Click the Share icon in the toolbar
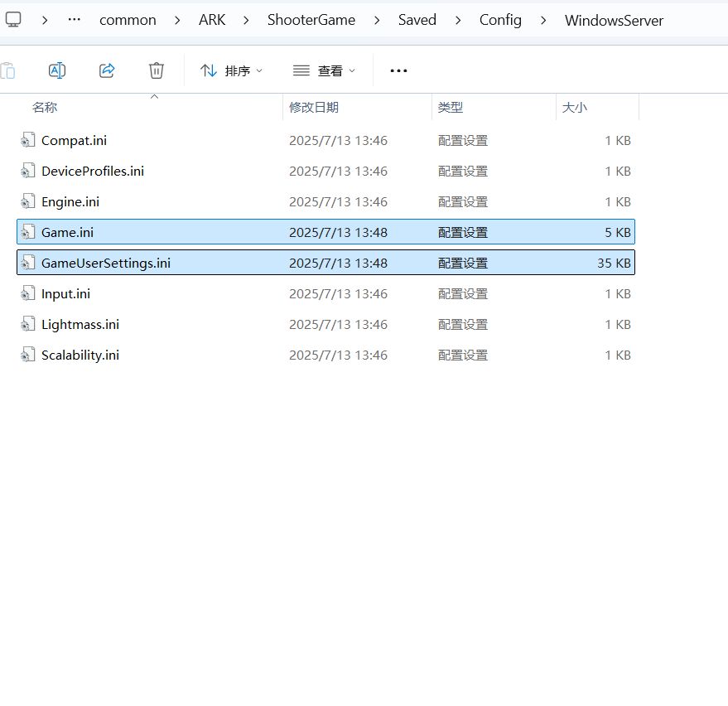 [107, 70]
